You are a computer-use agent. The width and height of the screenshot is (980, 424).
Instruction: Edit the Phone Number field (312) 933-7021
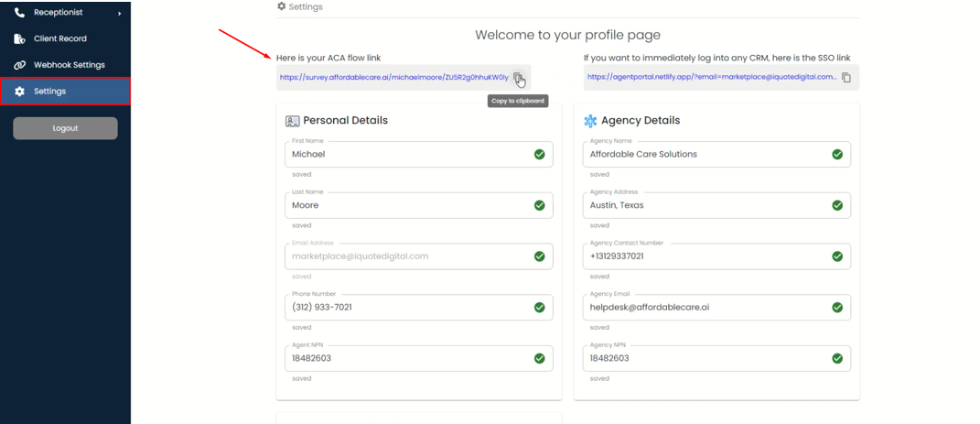[x=419, y=308]
